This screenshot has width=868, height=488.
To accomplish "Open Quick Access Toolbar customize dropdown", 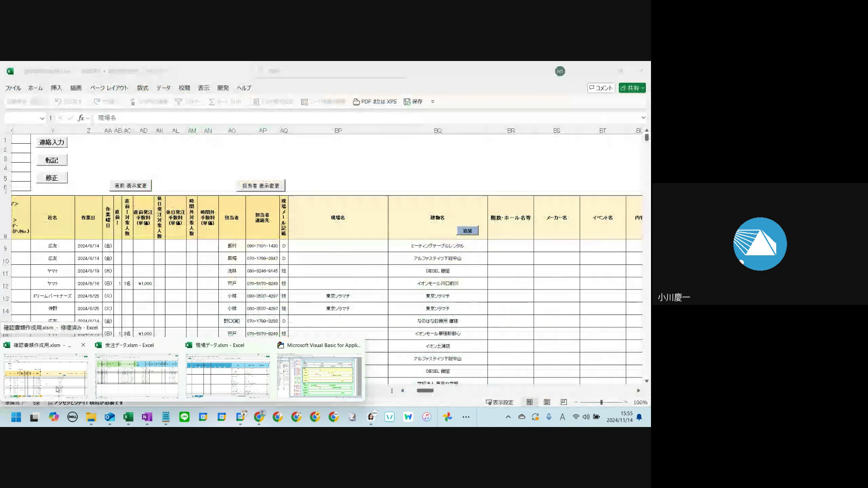I will [433, 102].
